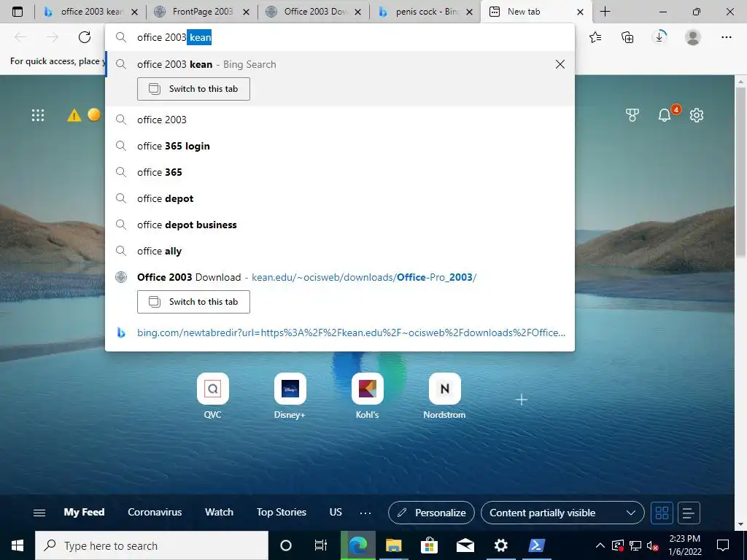Viewport: 747px width, 560px height.
Task: Select the Watch feed category
Action: coord(219,513)
